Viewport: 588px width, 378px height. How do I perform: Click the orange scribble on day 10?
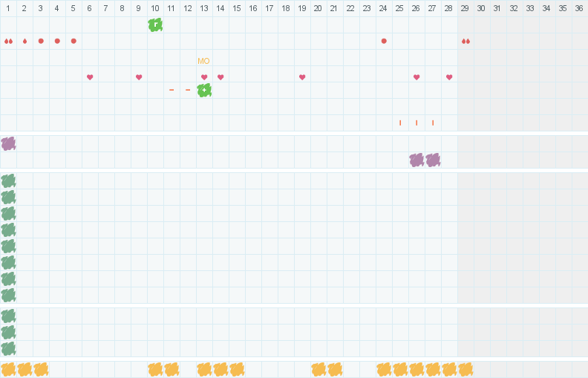(155, 369)
